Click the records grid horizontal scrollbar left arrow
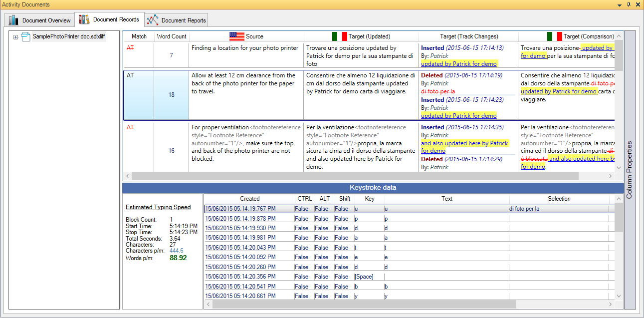Viewport: 644px width, 318px height. 127,177
